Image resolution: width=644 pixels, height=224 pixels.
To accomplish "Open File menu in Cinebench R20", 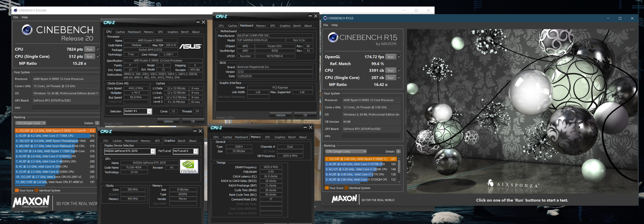I will (x=15, y=17).
